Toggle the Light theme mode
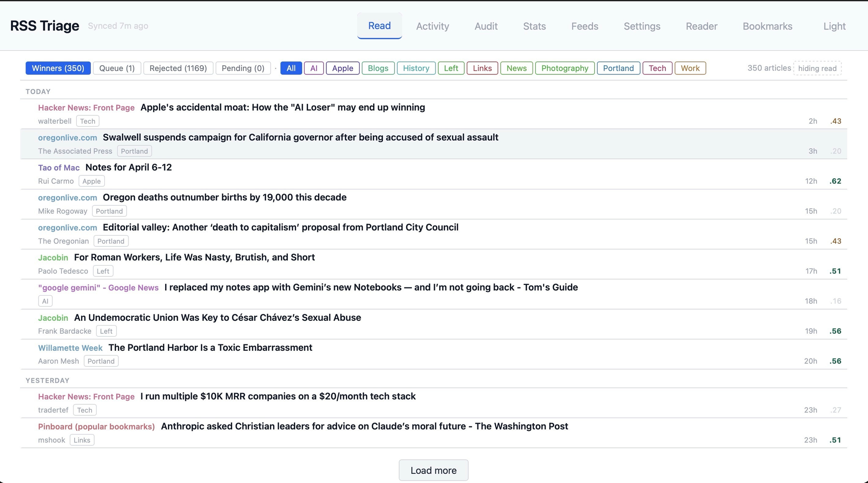The image size is (868, 483). coord(834,26)
